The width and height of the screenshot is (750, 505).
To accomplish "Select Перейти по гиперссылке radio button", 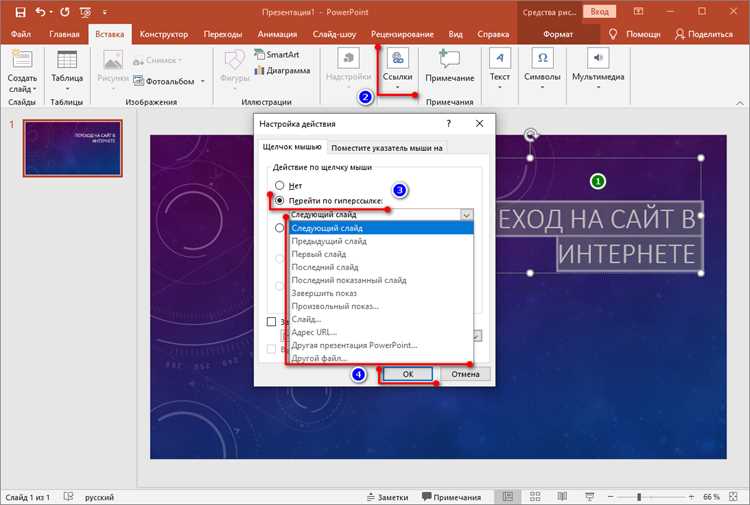I will [x=279, y=200].
